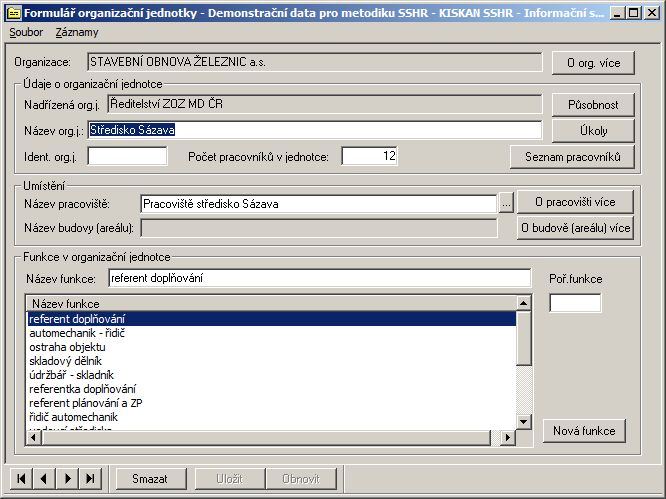The image size is (666, 499).
Task: Maximize the form window
Action: [633, 13]
